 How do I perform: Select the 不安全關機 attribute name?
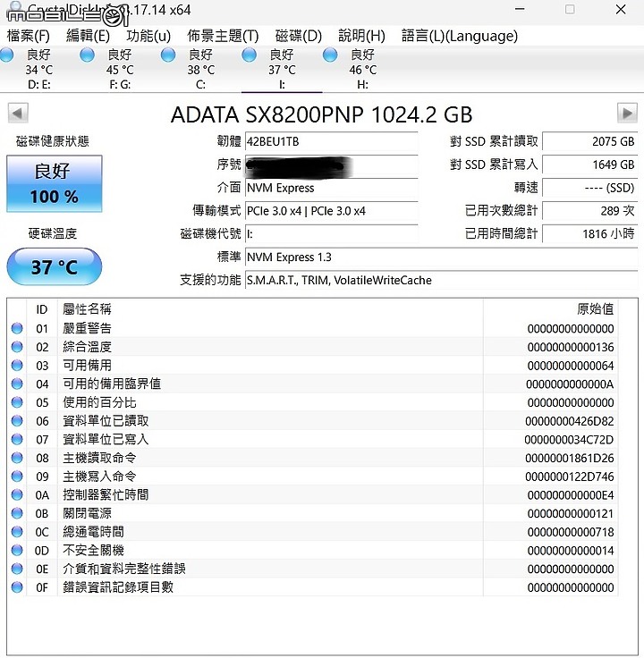click(x=93, y=550)
